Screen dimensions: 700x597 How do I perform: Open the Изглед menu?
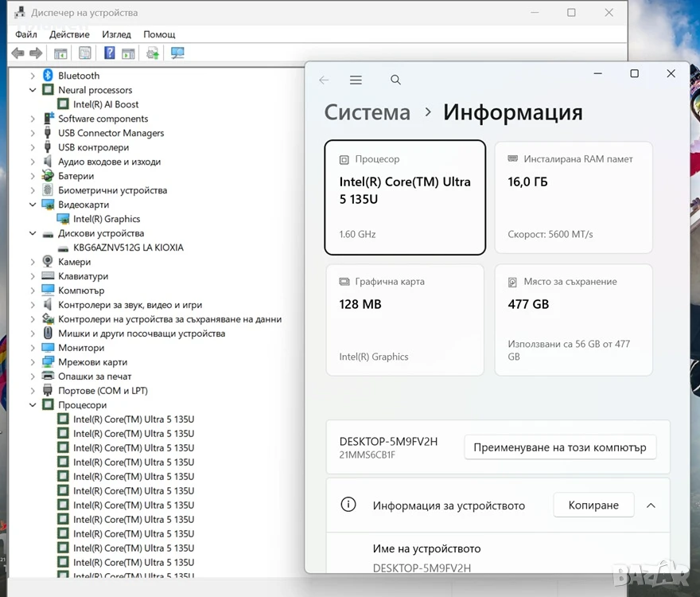116,34
